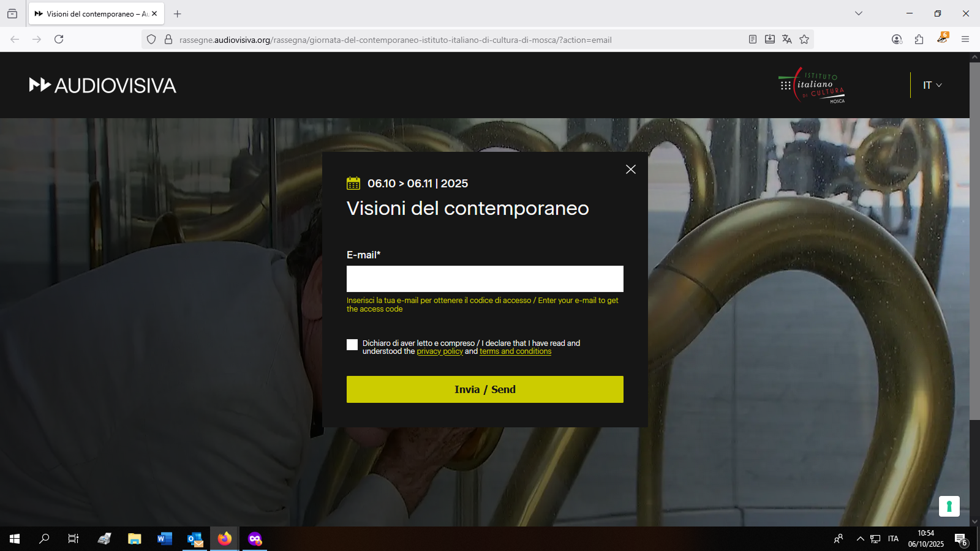Click the green accessibility widget icon
This screenshot has width=980, height=551.
click(949, 506)
